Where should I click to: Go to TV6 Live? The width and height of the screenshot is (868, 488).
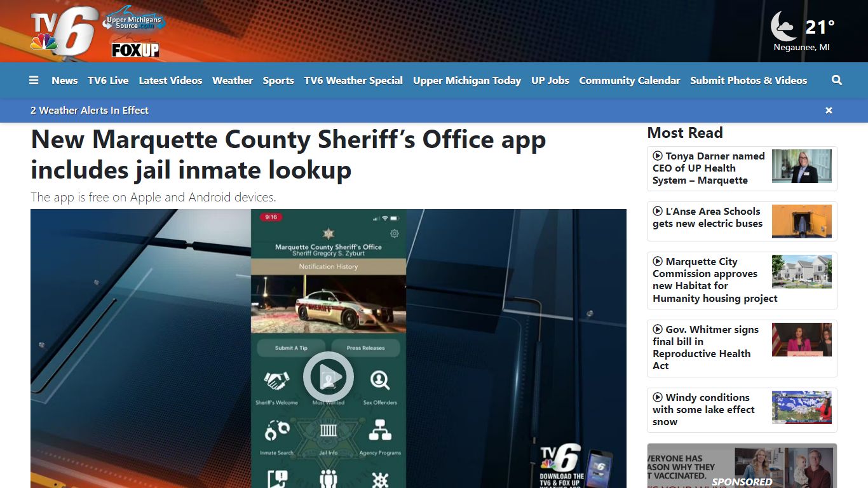tap(108, 80)
